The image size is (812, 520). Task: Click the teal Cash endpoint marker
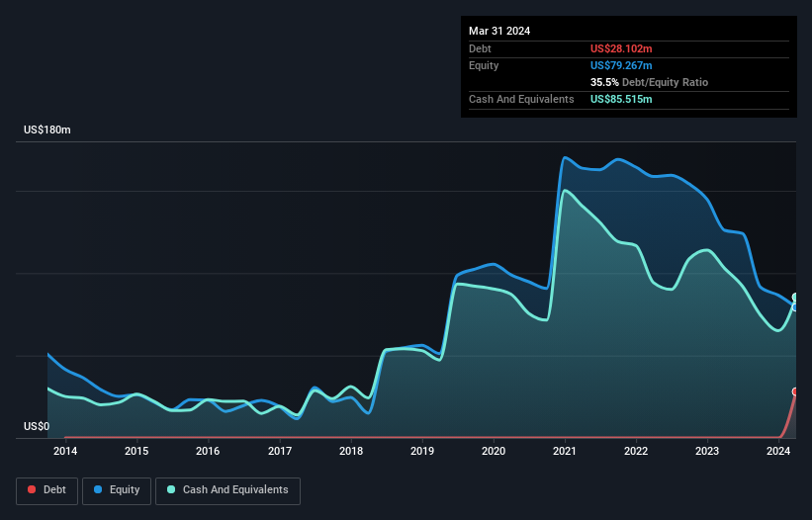794,297
